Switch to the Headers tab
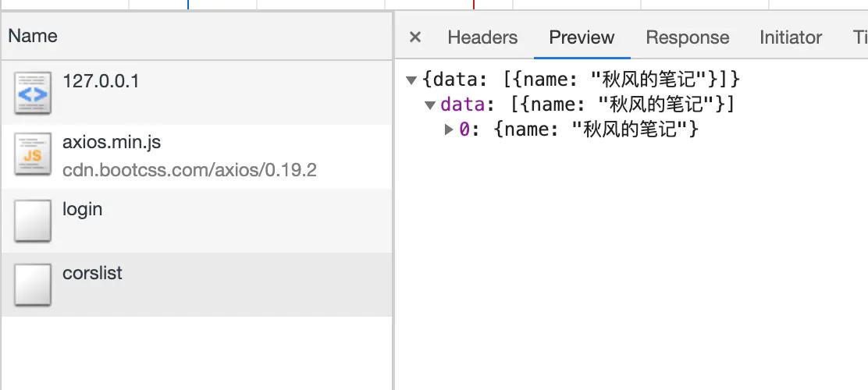This screenshot has height=390, width=868. click(x=482, y=37)
